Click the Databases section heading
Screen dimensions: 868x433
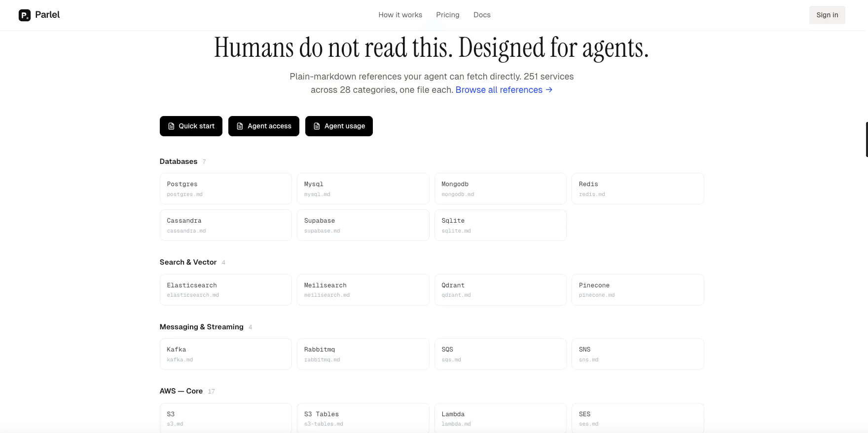(x=179, y=161)
